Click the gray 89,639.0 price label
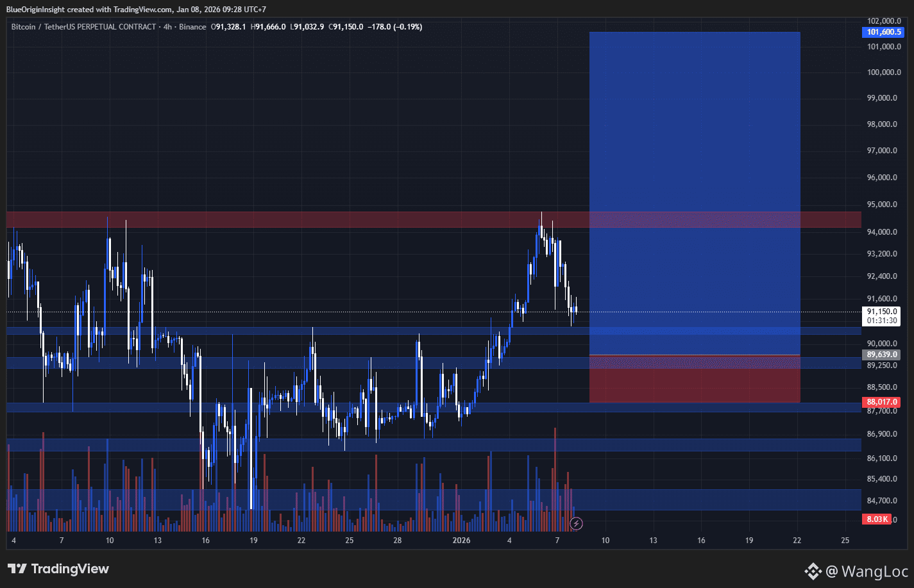The height and width of the screenshot is (588, 914). 881,354
